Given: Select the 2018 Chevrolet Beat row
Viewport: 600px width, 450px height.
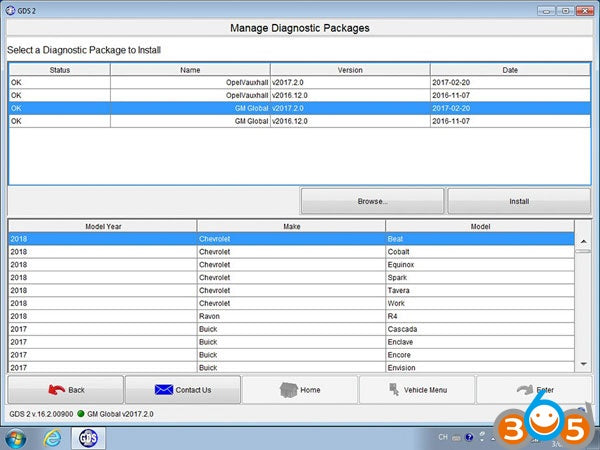Looking at the screenshot, I should 291,239.
